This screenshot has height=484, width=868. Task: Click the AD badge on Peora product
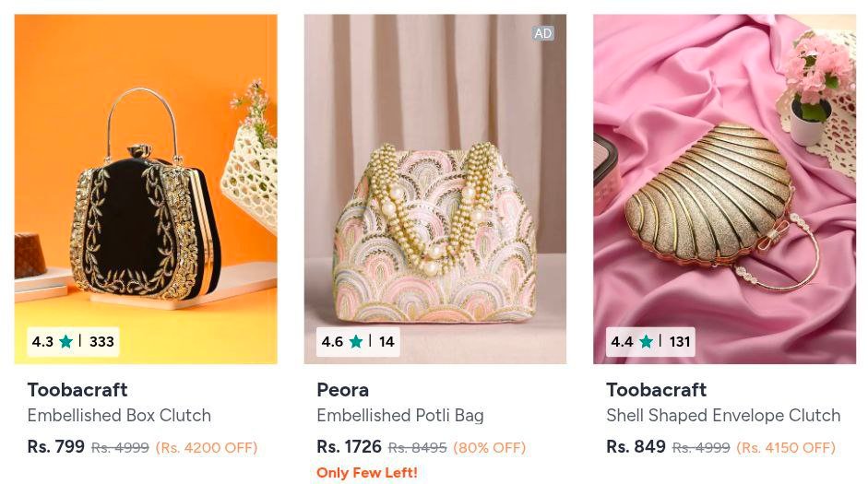click(x=542, y=34)
